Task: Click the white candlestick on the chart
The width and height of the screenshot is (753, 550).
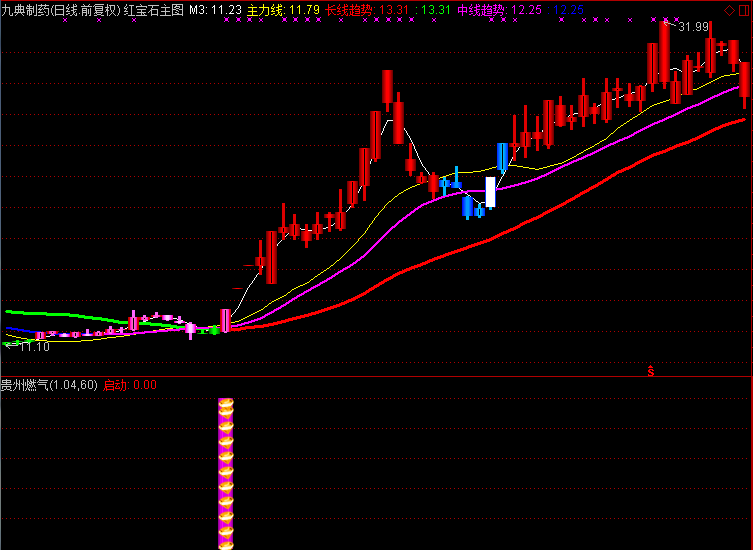Action: 490,191
